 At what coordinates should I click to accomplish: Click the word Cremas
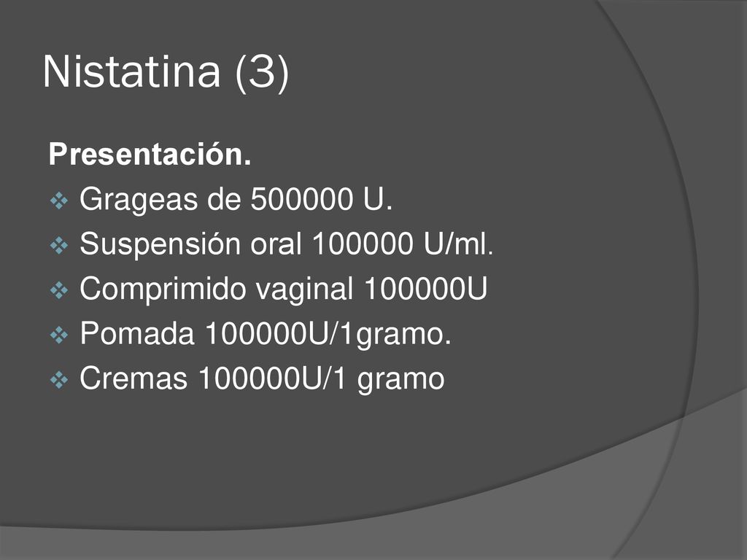coord(133,378)
